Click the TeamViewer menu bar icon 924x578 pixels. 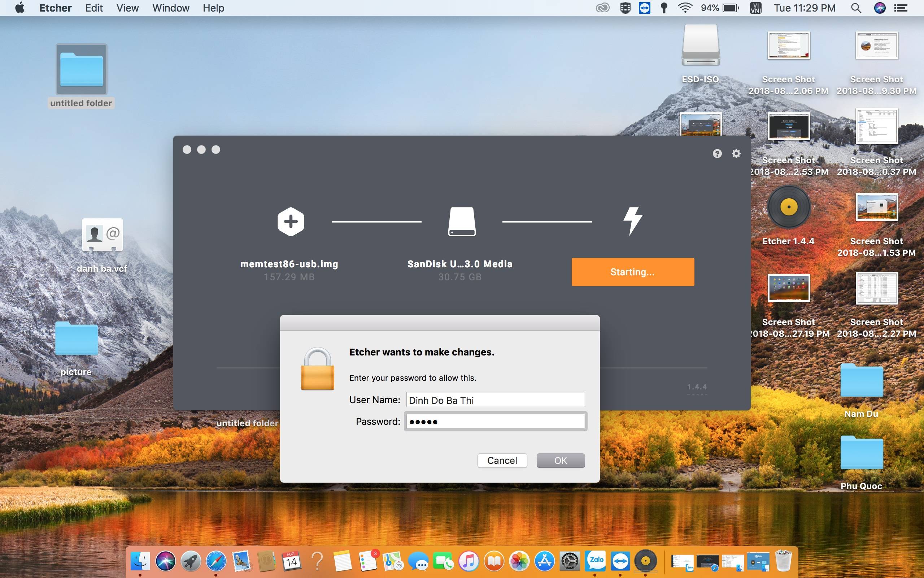pos(645,8)
